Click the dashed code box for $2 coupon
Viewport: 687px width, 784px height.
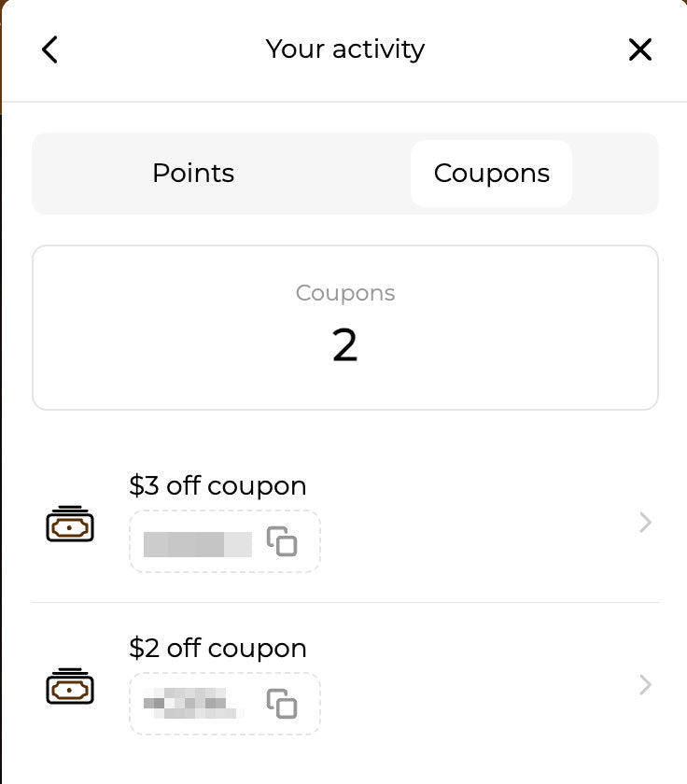[x=225, y=704]
